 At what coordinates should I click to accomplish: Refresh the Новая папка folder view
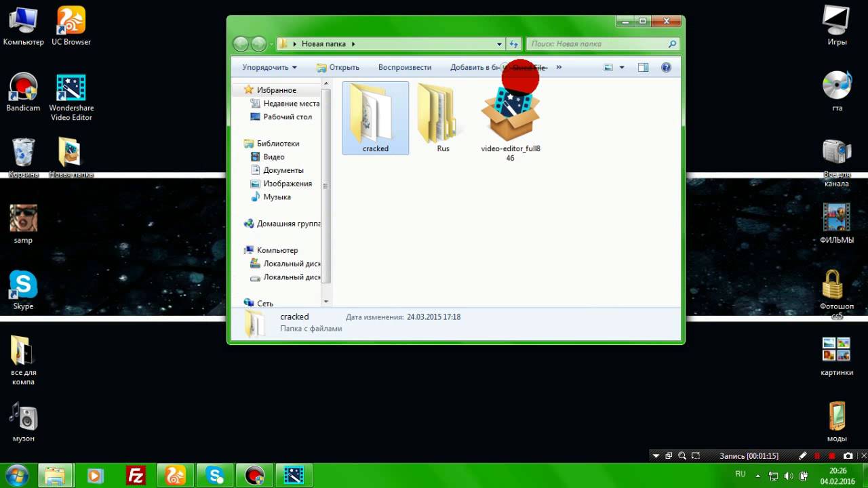point(514,44)
